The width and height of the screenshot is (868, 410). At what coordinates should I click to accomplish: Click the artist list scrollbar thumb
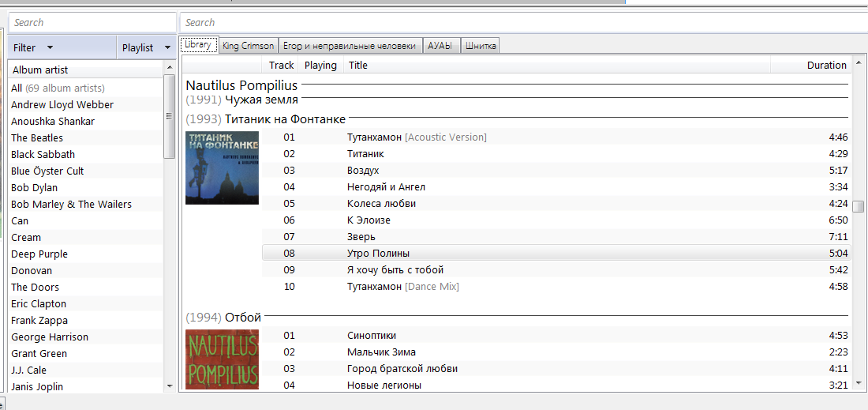(170, 116)
